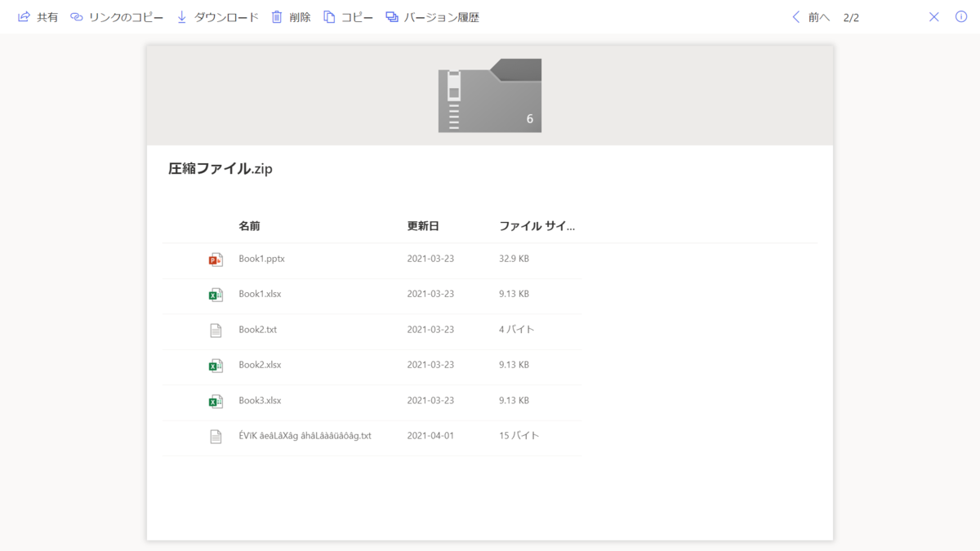Select the garbled-character .txt file name

(305, 436)
